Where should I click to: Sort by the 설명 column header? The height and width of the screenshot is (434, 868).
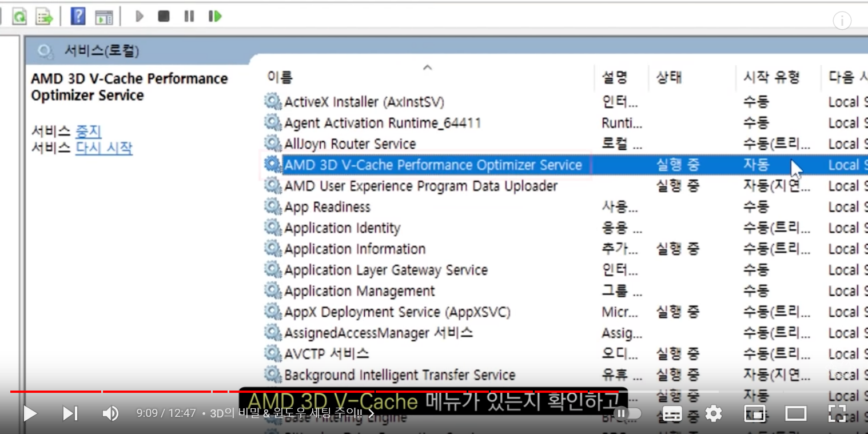tap(615, 77)
